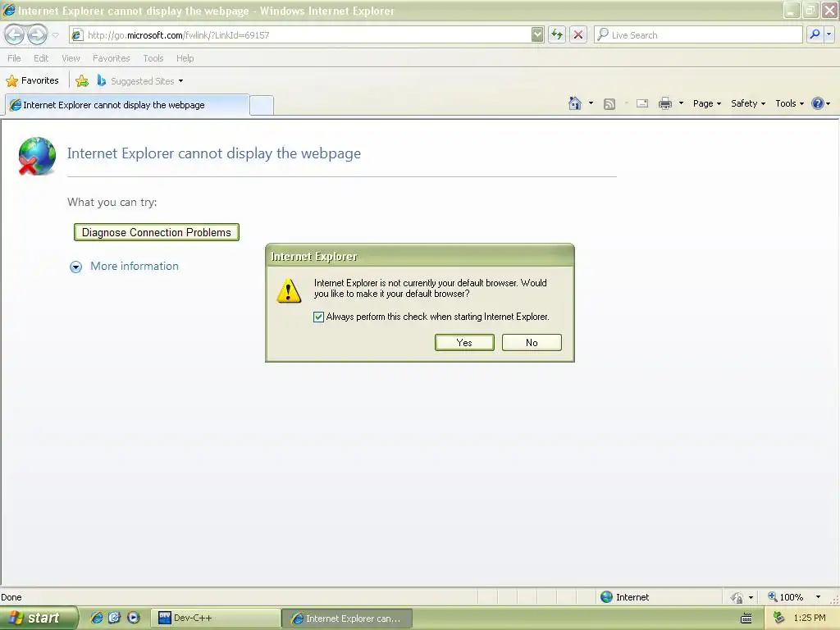Screen dimensions: 840x630
Task: Open the File menu
Action: coord(14,58)
